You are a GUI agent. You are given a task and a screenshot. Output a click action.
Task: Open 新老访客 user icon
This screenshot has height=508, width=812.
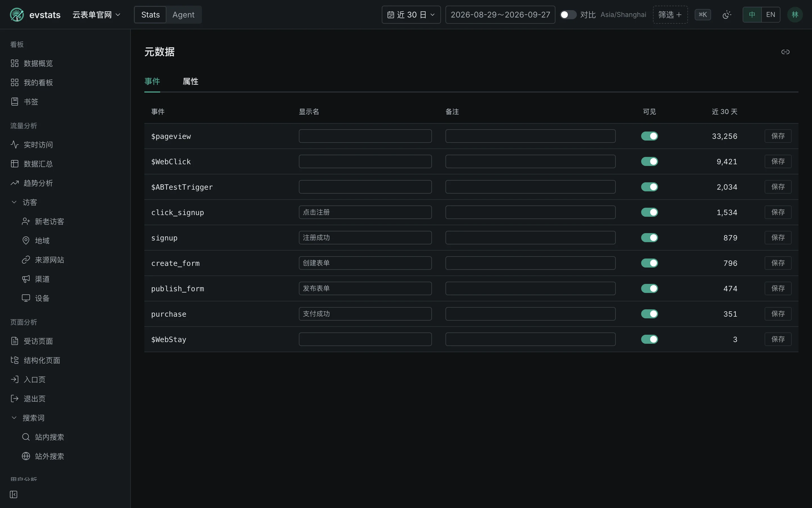point(26,222)
